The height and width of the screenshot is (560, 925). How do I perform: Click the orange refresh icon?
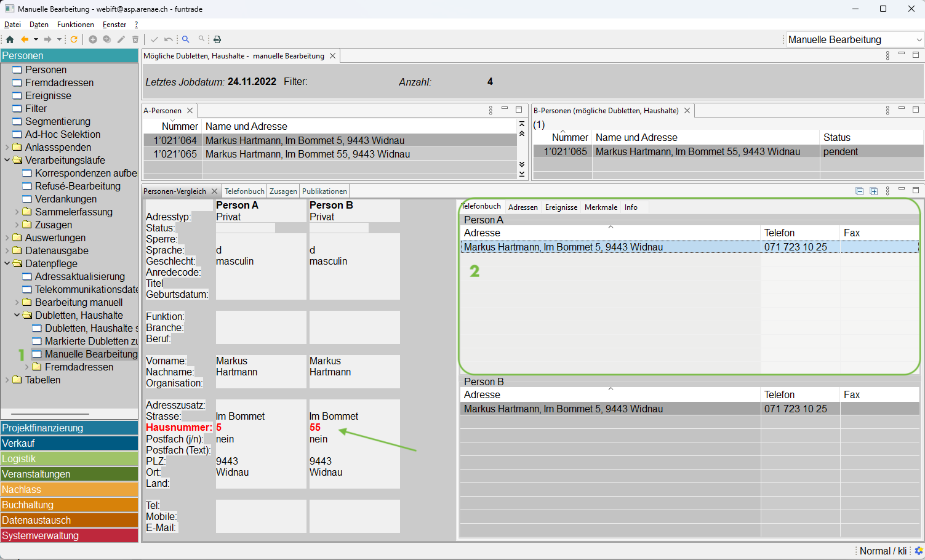[74, 39]
